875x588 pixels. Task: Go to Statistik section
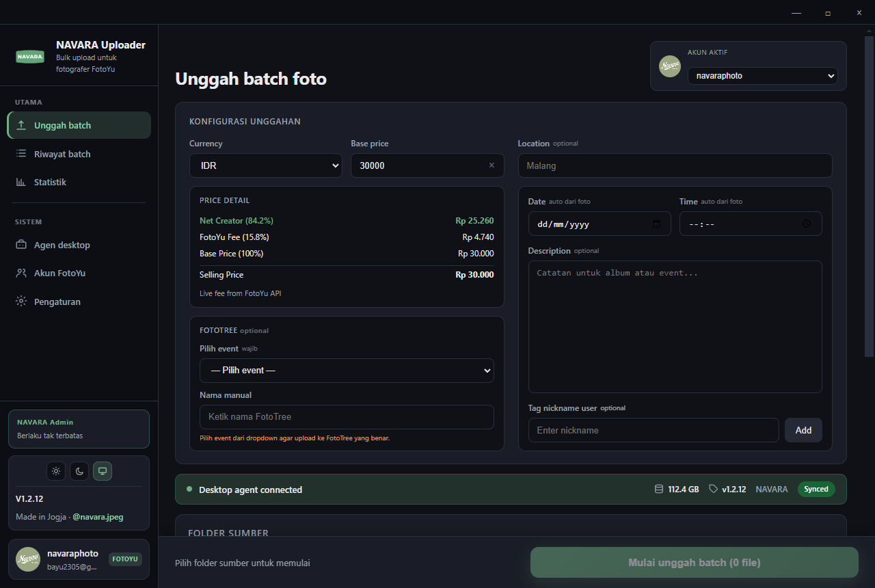[79, 182]
